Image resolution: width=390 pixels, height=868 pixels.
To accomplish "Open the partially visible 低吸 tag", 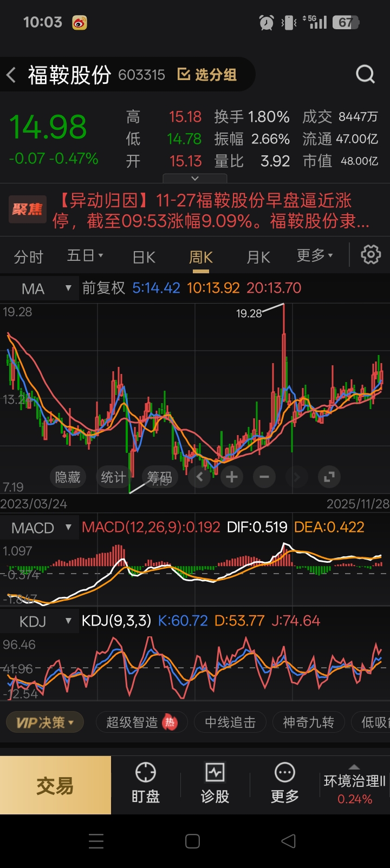I will tap(372, 722).
